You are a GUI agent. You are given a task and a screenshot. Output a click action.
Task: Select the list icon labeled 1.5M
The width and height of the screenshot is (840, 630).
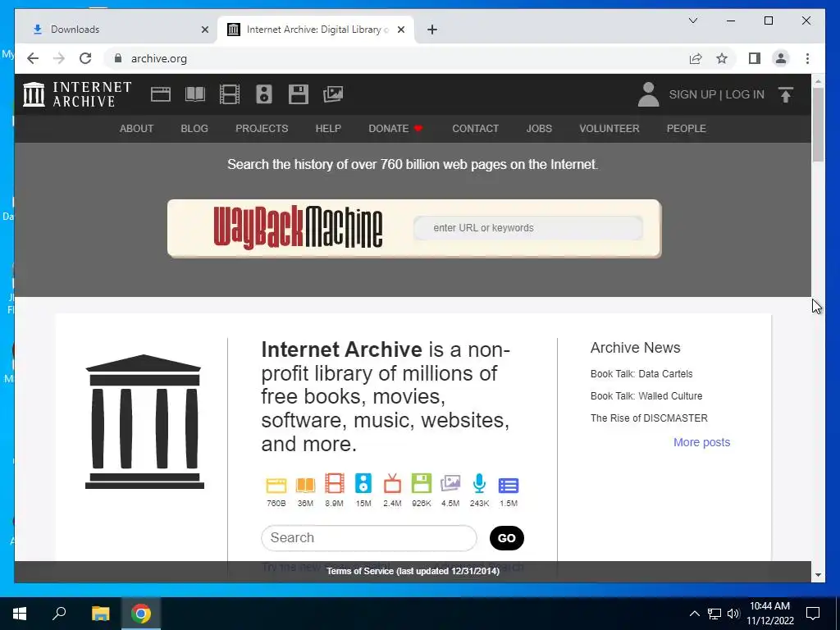tap(509, 486)
